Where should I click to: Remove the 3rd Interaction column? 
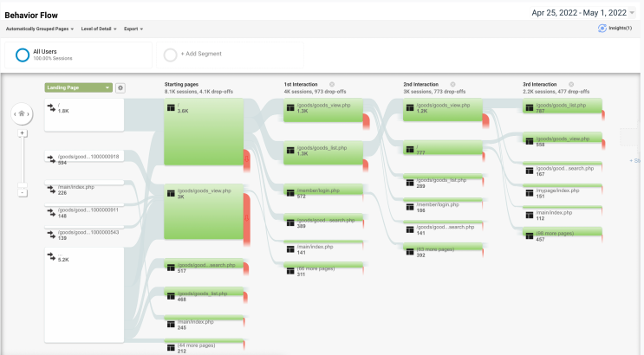coord(571,84)
